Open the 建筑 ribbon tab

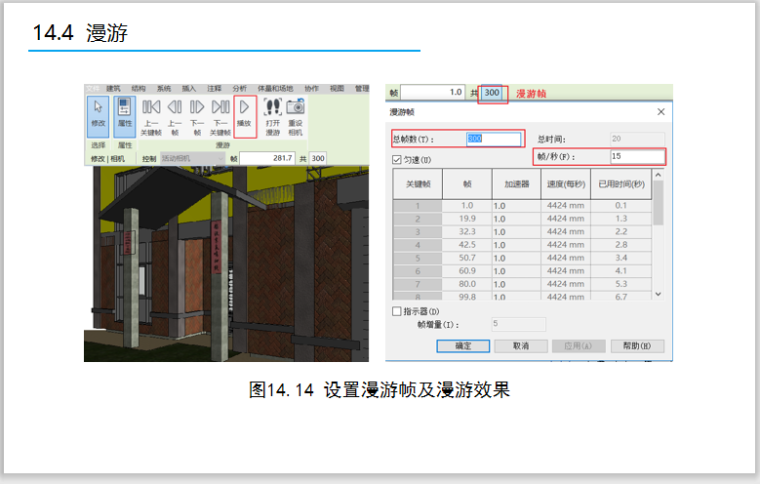click(x=114, y=88)
